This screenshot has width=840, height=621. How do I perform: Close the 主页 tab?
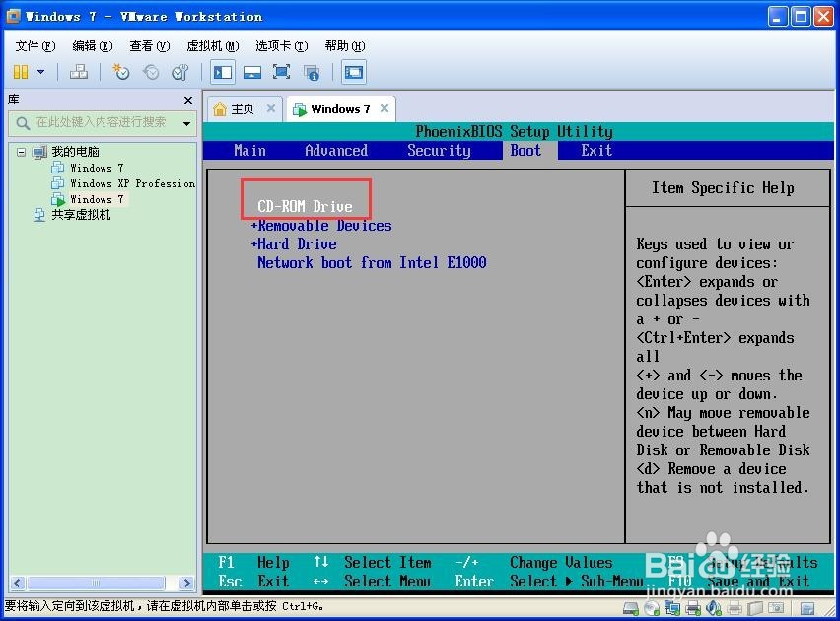(x=271, y=108)
